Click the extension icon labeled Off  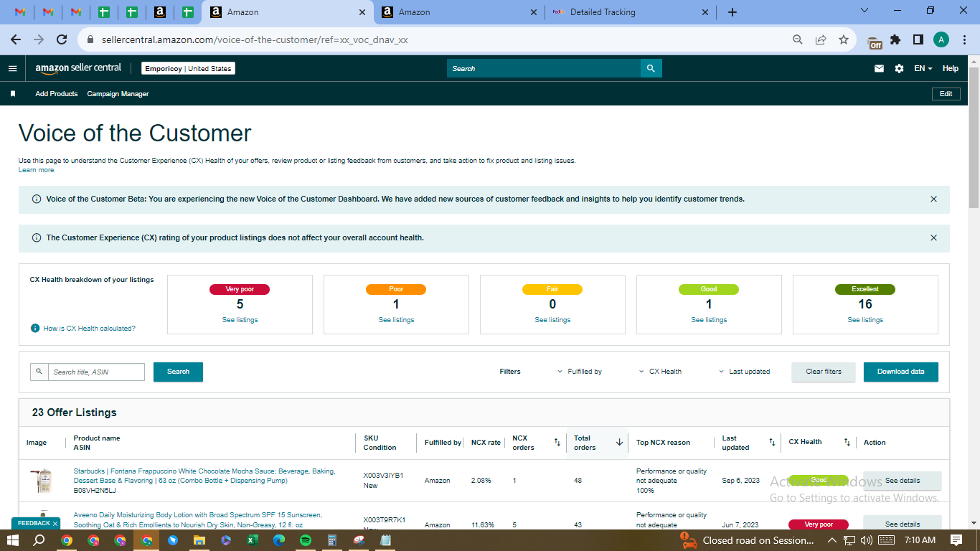(x=875, y=42)
